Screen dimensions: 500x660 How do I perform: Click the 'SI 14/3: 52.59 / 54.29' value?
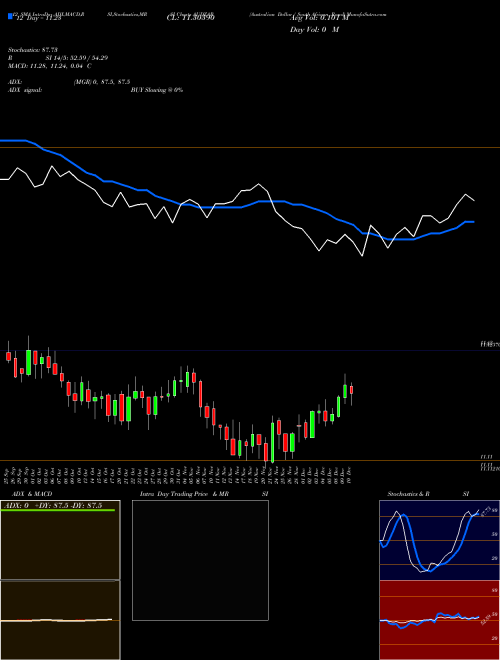[x=77, y=58]
